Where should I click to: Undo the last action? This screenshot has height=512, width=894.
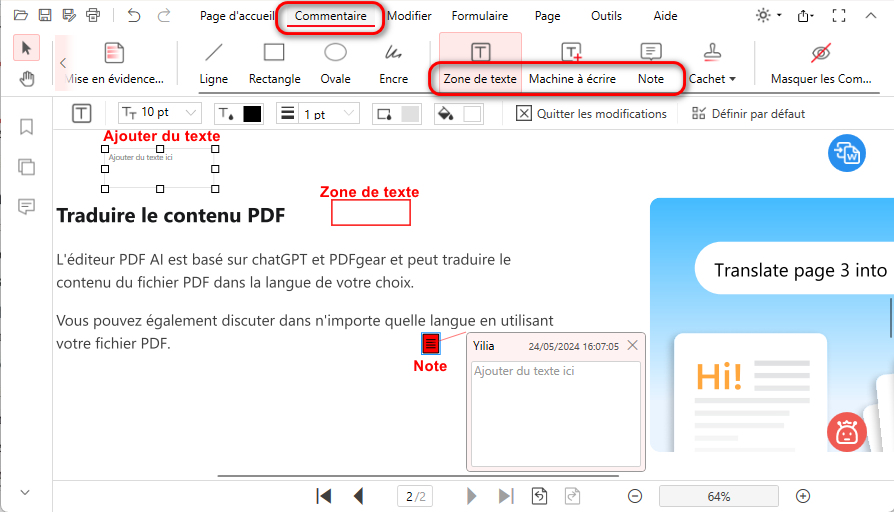134,15
